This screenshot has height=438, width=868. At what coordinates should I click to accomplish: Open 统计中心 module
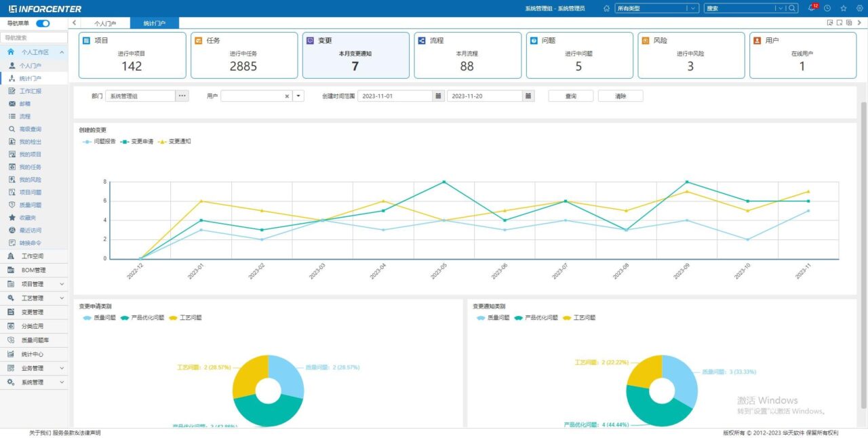(33, 354)
